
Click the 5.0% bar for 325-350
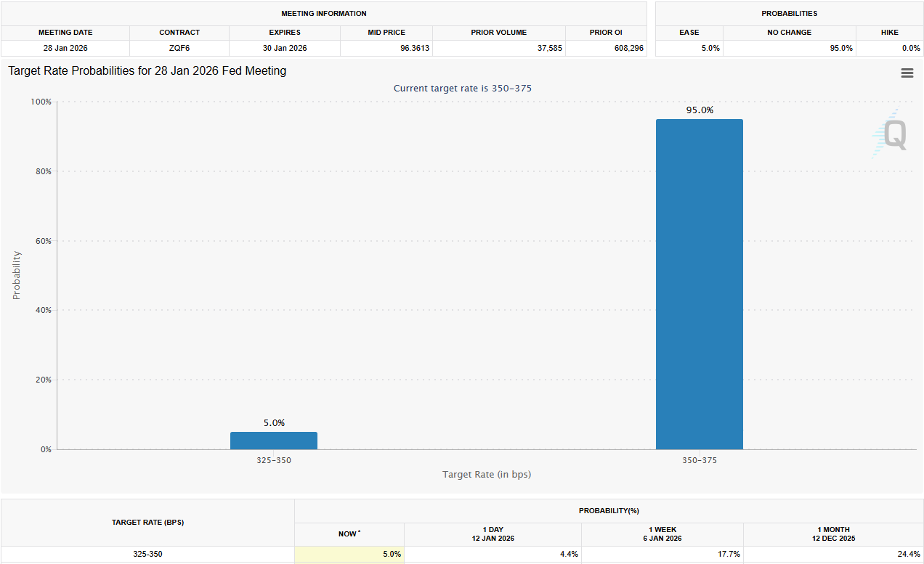pos(274,438)
